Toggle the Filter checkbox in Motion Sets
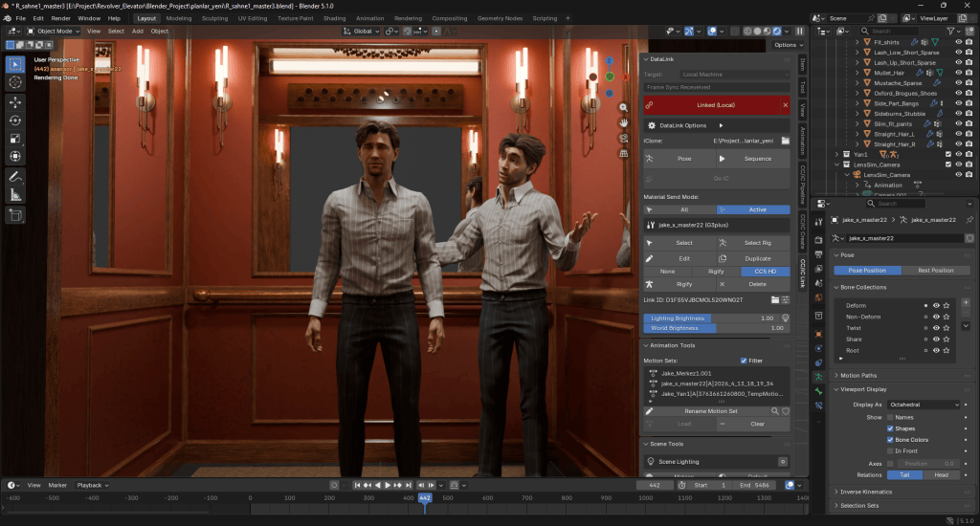980x526 pixels. 743,361
